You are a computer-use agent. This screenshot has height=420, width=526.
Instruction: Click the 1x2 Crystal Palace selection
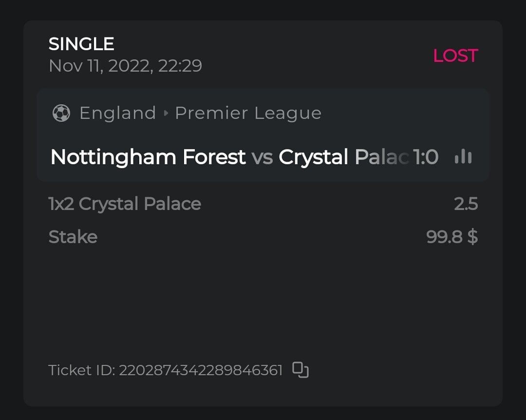[125, 204]
